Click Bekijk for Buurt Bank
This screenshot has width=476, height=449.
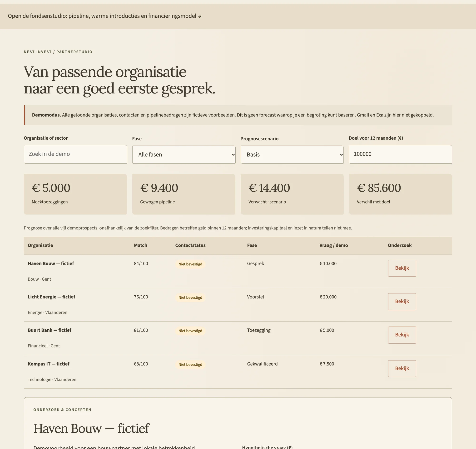point(402,335)
